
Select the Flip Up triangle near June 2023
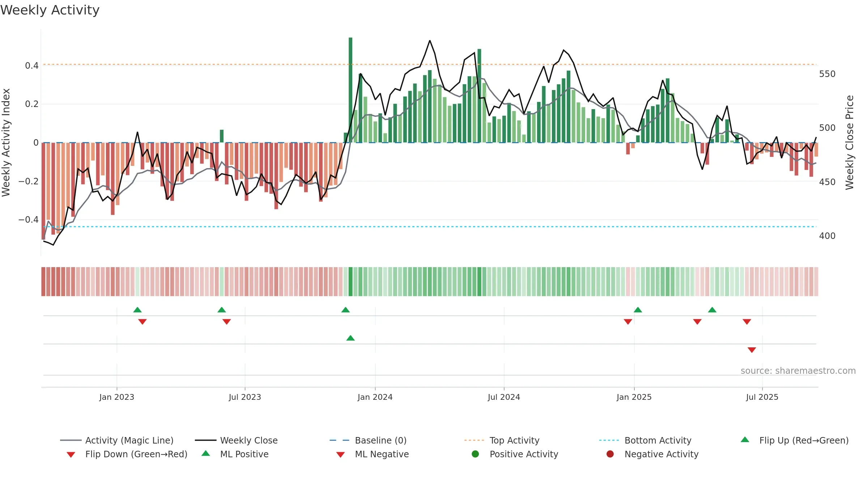pos(222,310)
